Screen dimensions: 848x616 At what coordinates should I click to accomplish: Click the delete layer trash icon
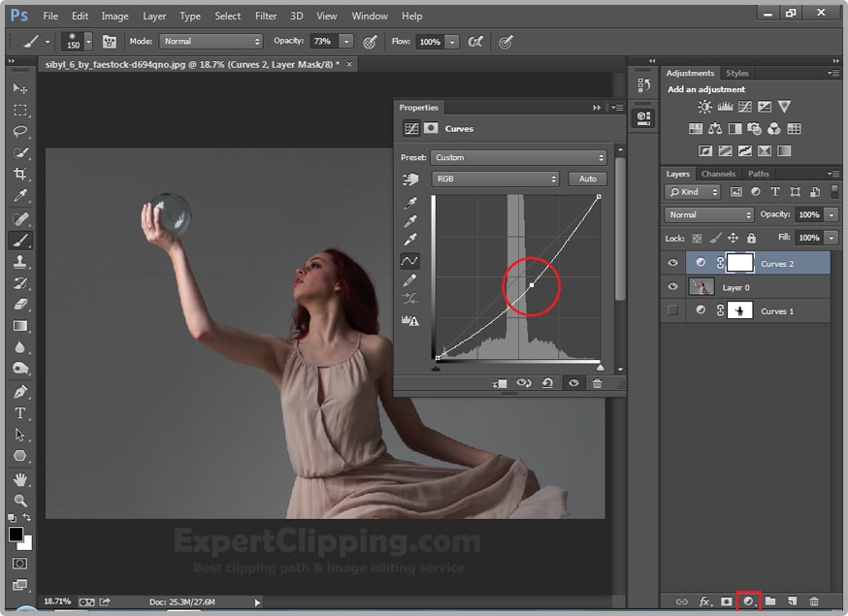pyautogui.click(x=814, y=602)
